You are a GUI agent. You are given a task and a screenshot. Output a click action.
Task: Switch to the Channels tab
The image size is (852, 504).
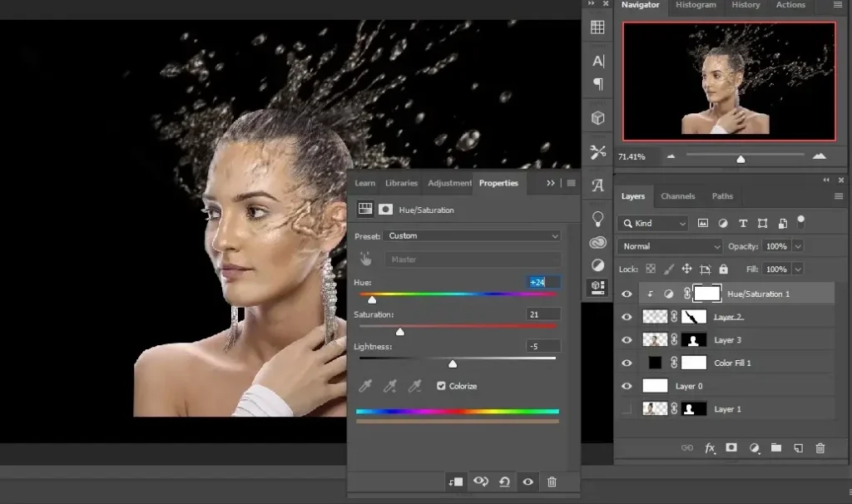click(x=678, y=196)
